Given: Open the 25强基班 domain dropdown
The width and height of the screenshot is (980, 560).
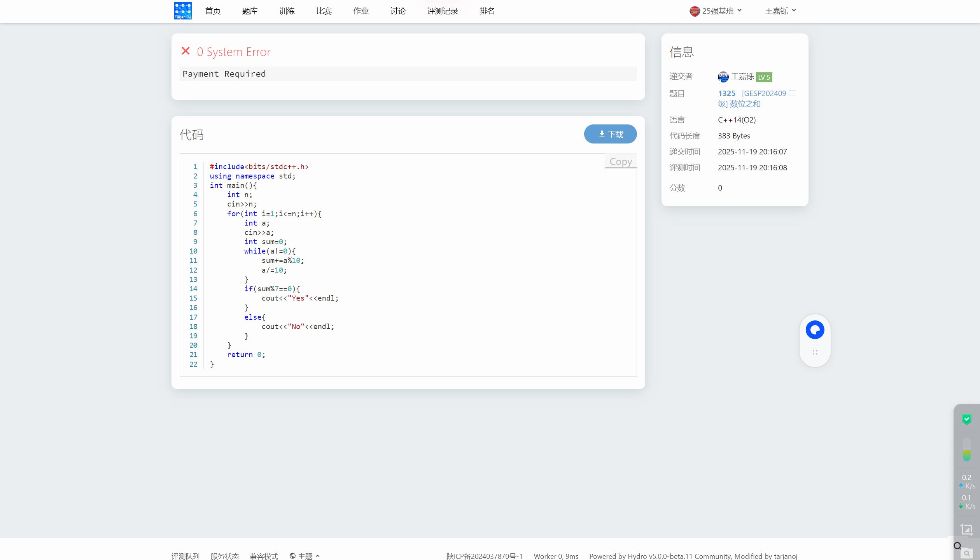Looking at the screenshot, I should [x=717, y=11].
